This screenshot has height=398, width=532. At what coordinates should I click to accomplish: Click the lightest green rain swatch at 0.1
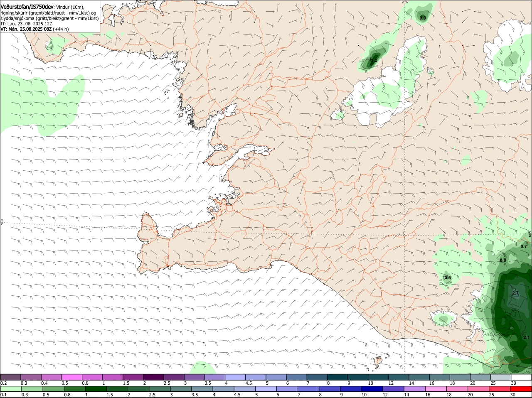(11, 389)
